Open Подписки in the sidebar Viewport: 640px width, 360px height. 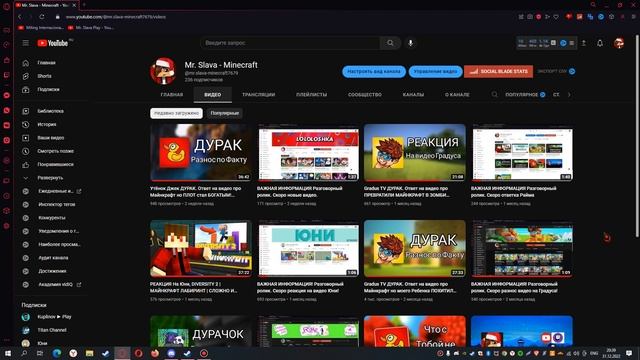click(x=48, y=89)
